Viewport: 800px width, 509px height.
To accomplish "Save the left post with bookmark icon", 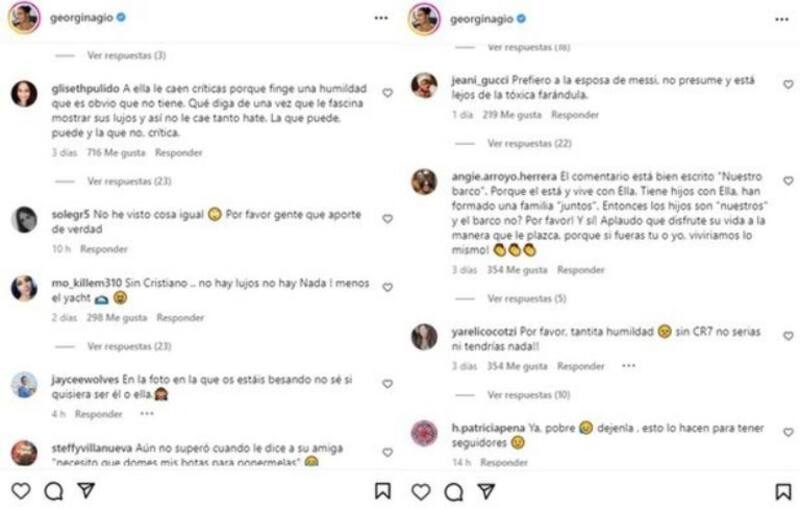I will [x=383, y=490].
